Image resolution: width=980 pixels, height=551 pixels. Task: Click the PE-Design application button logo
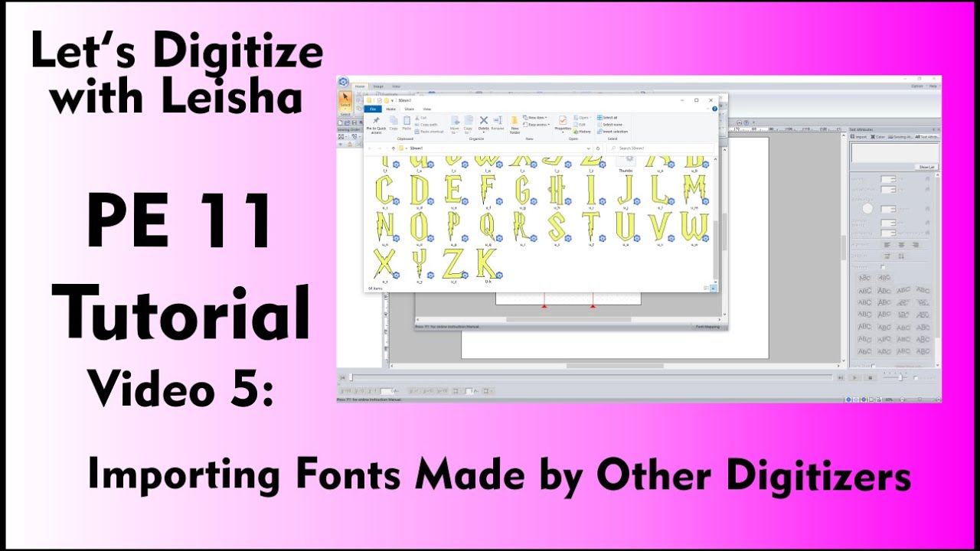(343, 82)
